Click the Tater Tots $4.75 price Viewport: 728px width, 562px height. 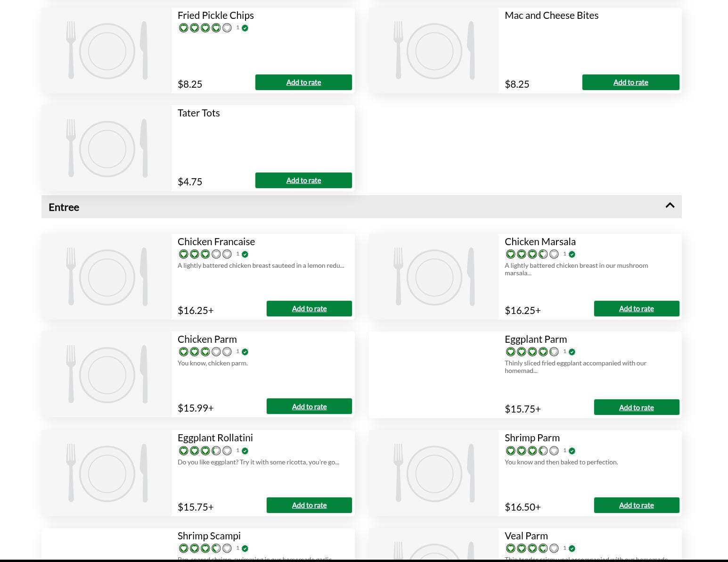click(190, 182)
